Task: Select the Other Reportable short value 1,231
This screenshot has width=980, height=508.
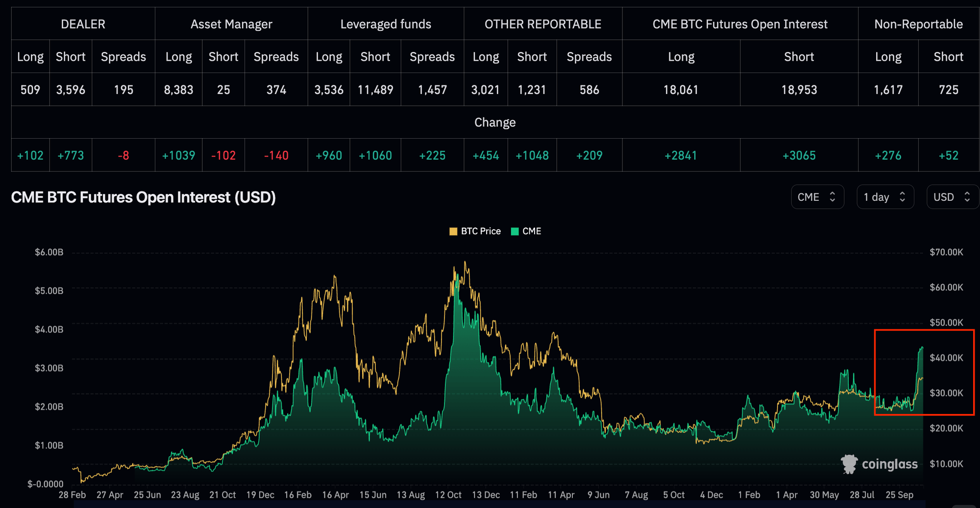Action: click(x=532, y=90)
